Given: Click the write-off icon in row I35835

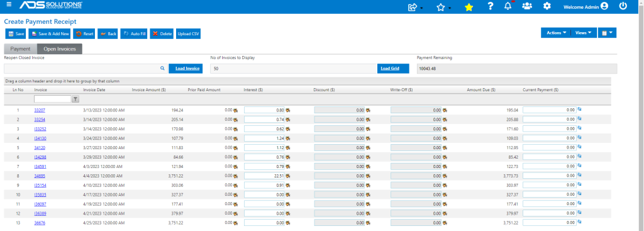Looking at the screenshot, I should 445,195.
